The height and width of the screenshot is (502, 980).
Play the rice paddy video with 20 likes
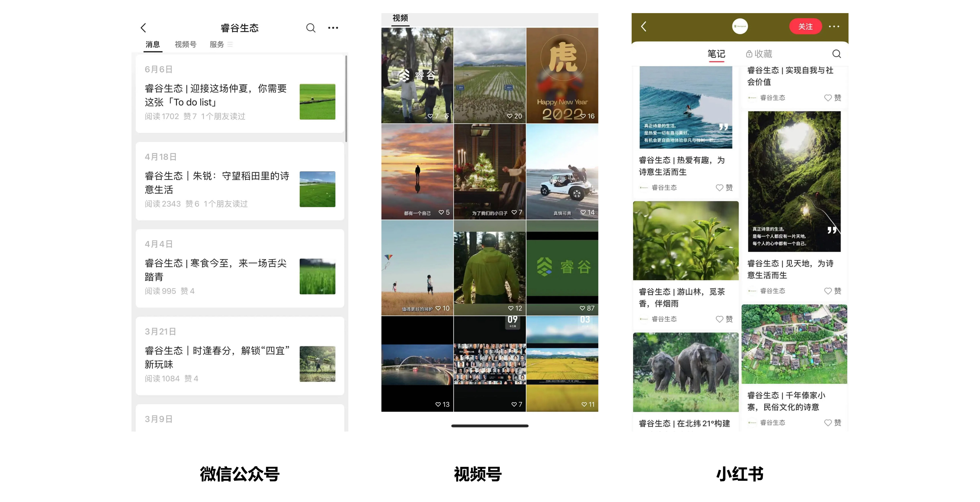pos(490,75)
